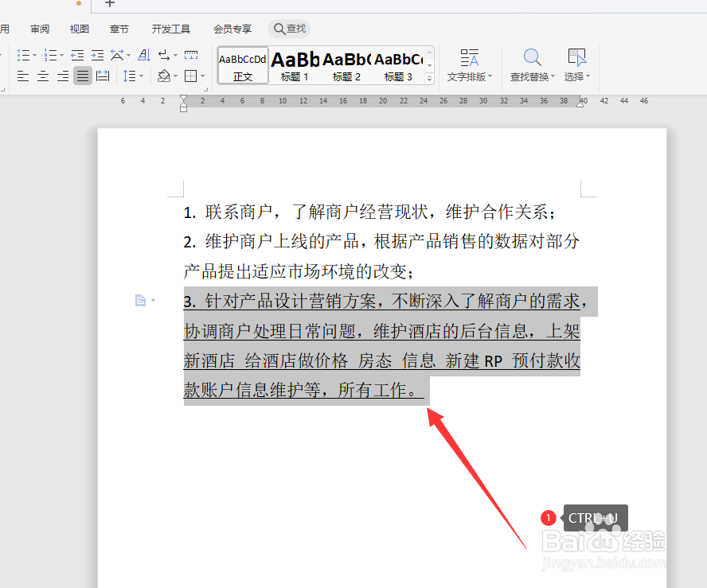This screenshot has height=588, width=707.
Task: Click the 文字排版 text layout icon
Action: click(469, 65)
